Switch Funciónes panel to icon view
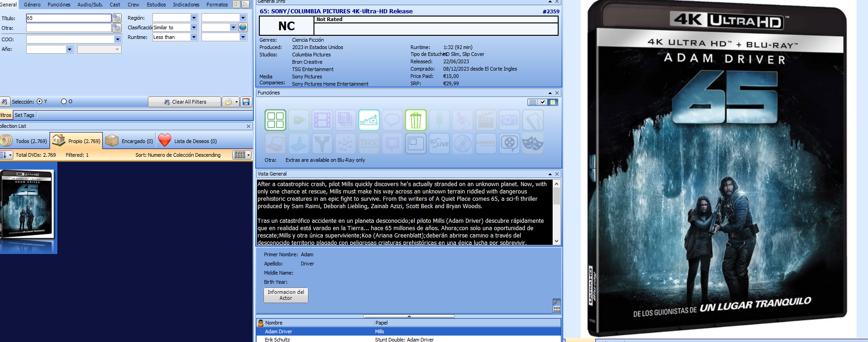The image size is (868, 342). pos(553,102)
